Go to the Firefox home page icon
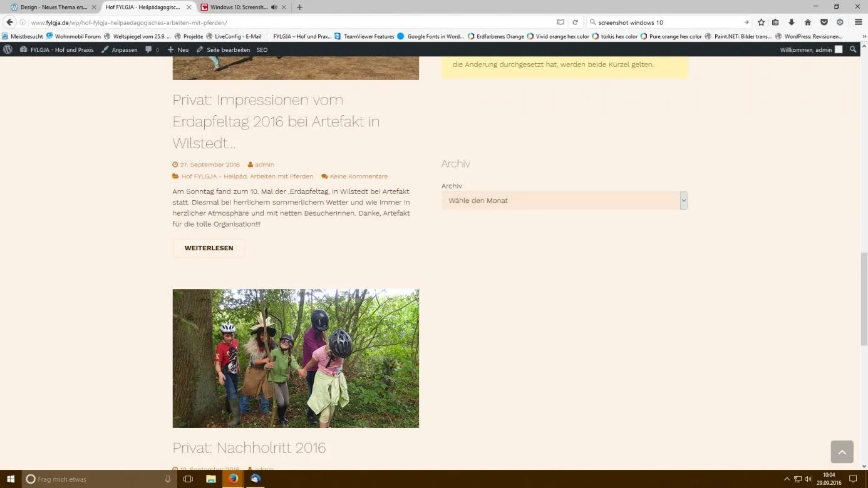This screenshot has height=488, width=868. (808, 23)
